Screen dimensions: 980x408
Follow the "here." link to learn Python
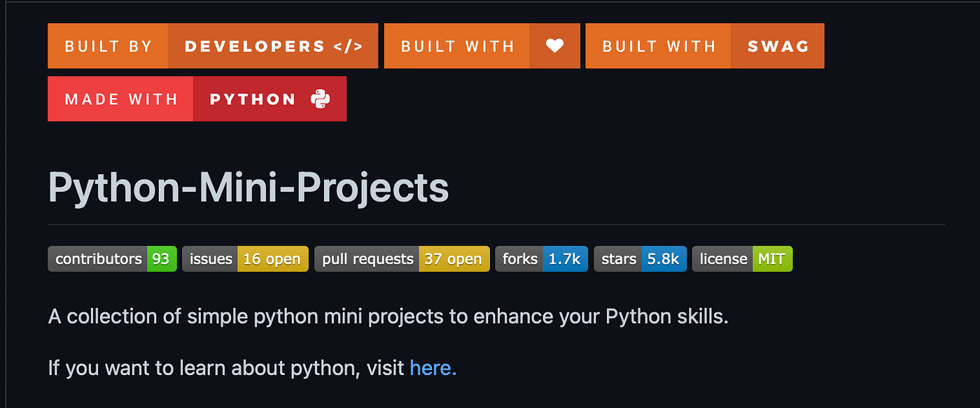tap(433, 367)
